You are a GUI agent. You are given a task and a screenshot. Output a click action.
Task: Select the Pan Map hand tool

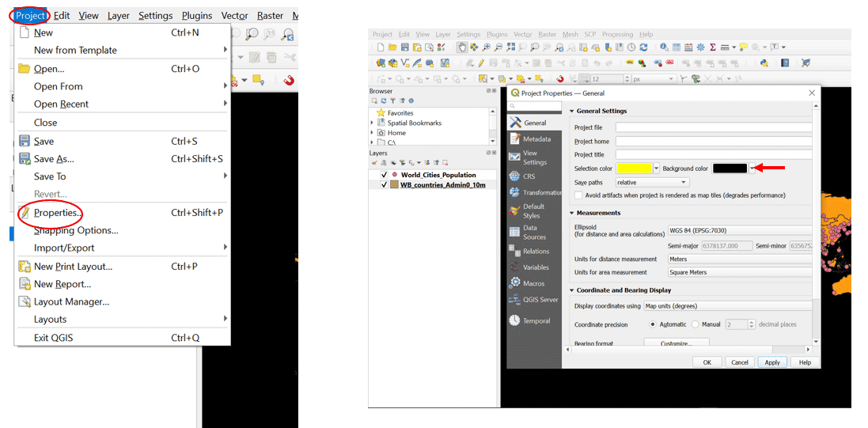[461, 47]
